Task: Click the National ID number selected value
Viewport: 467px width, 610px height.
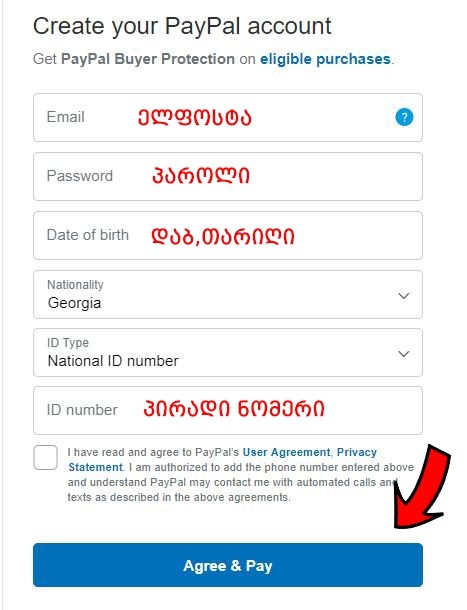Action: coord(113,361)
